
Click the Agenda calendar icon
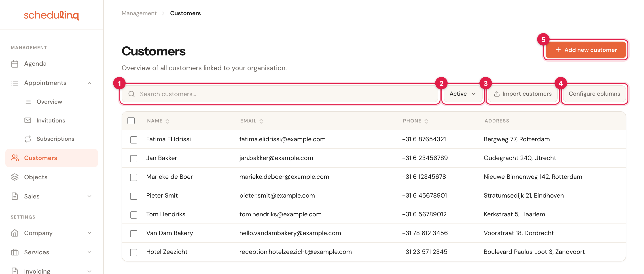[x=15, y=64]
